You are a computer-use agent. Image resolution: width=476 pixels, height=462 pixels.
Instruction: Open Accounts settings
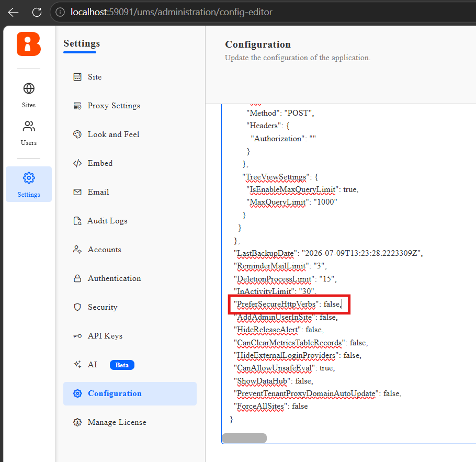(105, 250)
